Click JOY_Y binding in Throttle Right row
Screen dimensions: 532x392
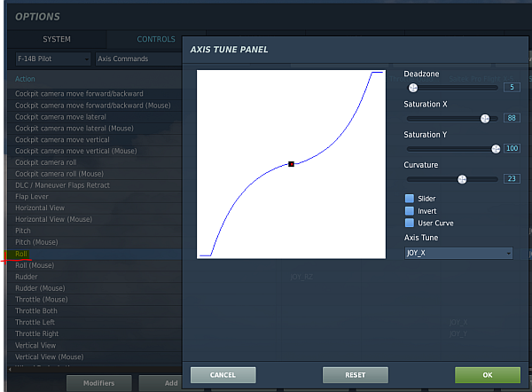pyautogui.click(x=458, y=334)
